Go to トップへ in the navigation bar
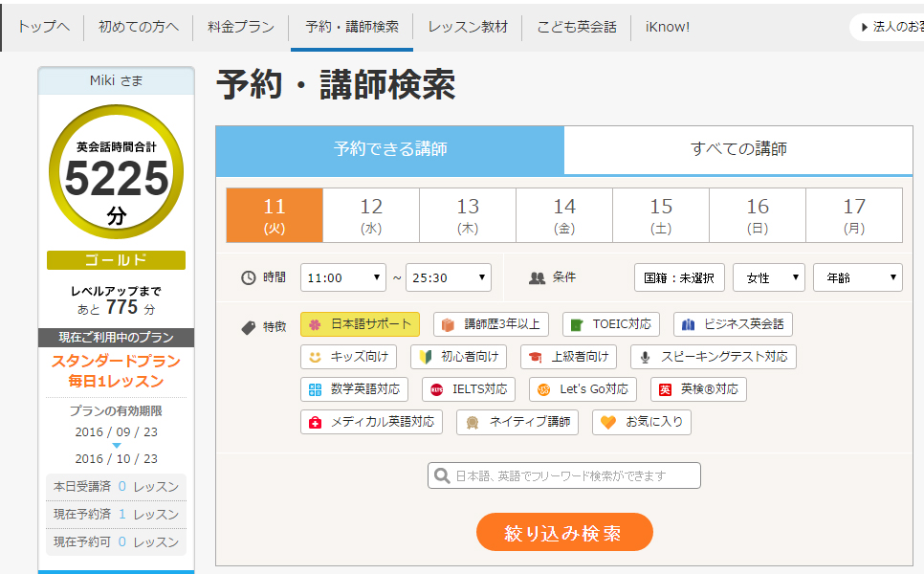This screenshot has height=574, width=924. (x=44, y=27)
